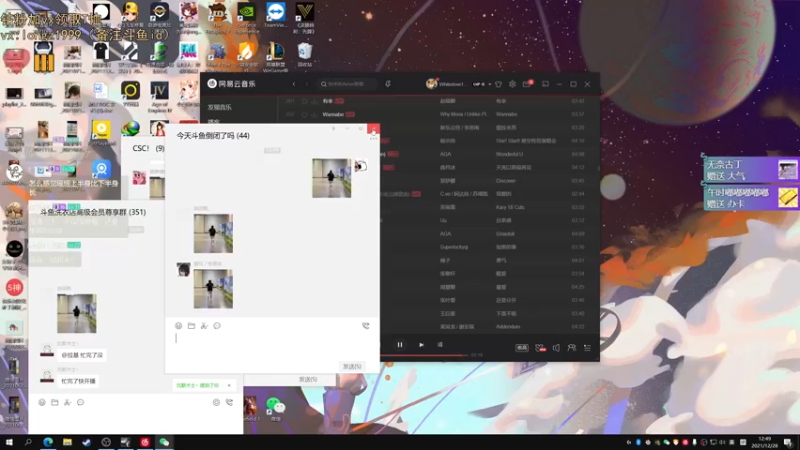This screenshot has width=800, height=450.
Task: Click the Wannabe song title in the list
Action: tap(333, 115)
